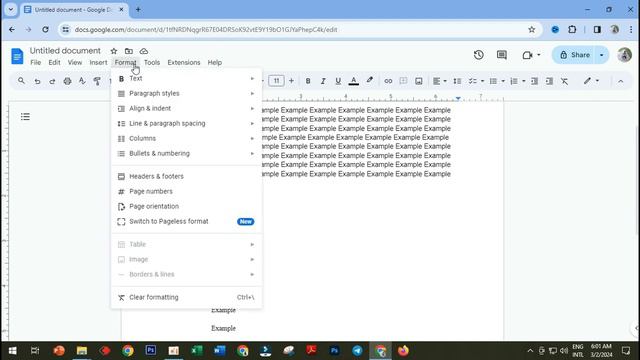
Task: Bookmark the page with the star
Action: click(x=531, y=29)
